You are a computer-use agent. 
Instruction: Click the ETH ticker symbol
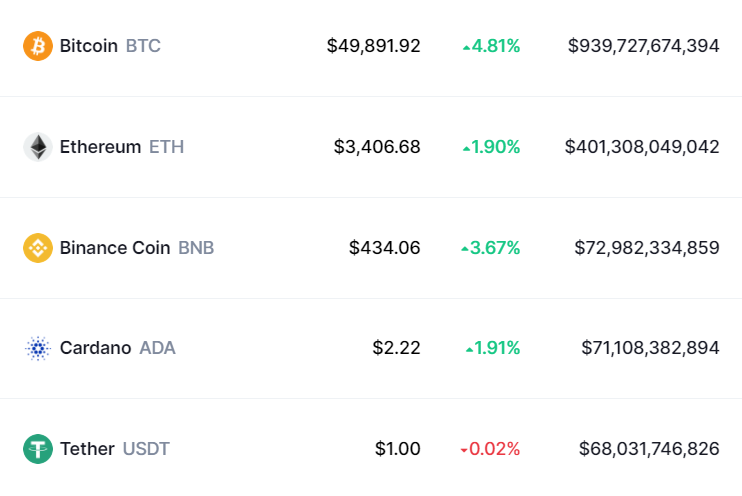166,147
